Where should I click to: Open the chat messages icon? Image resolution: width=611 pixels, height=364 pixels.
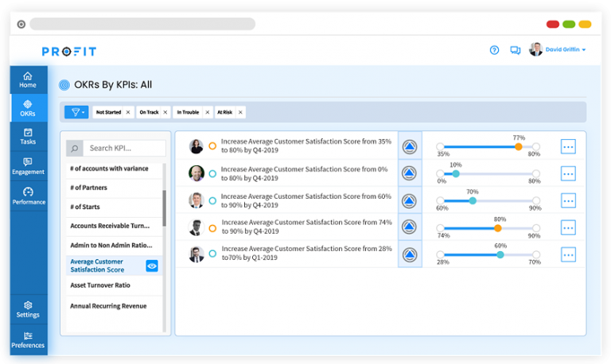pos(515,50)
